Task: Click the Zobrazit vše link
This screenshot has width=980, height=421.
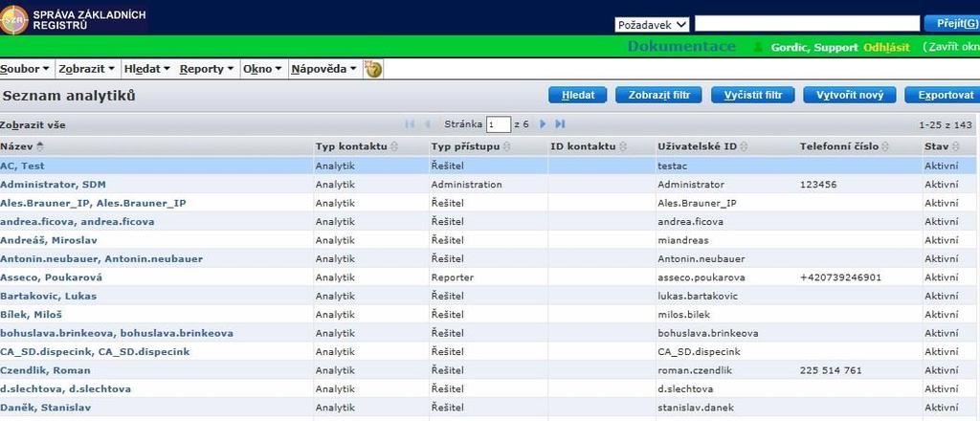Action: pos(33,125)
